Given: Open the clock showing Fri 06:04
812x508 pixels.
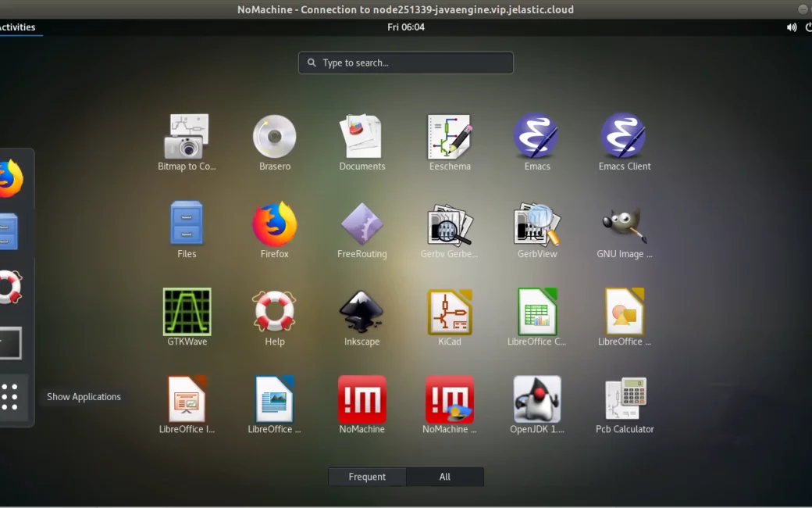Looking at the screenshot, I should [x=406, y=27].
